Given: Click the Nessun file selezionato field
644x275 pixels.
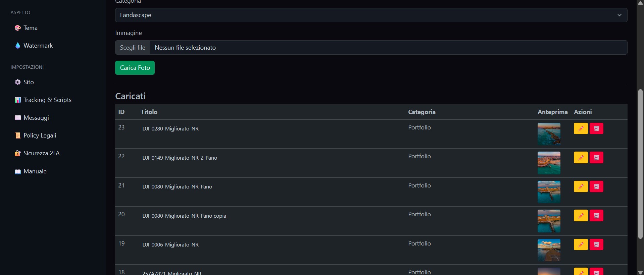Looking at the screenshot, I should 388,48.
